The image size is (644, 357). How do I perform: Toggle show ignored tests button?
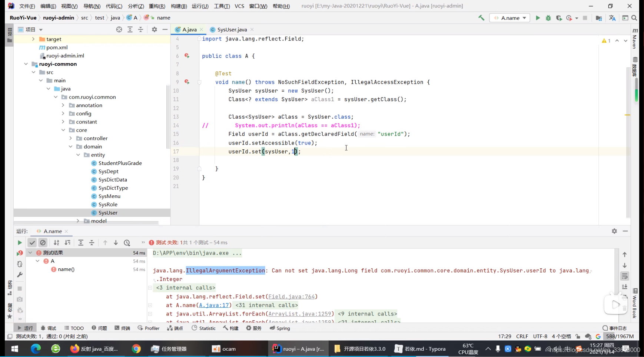click(43, 242)
